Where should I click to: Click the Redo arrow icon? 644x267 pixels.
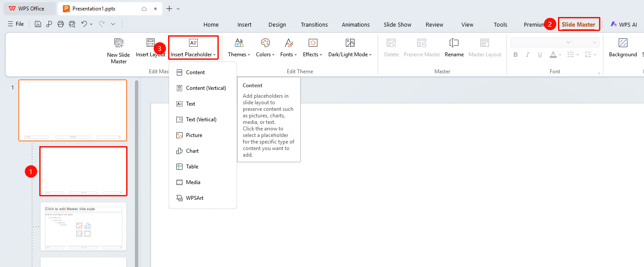[x=102, y=24]
